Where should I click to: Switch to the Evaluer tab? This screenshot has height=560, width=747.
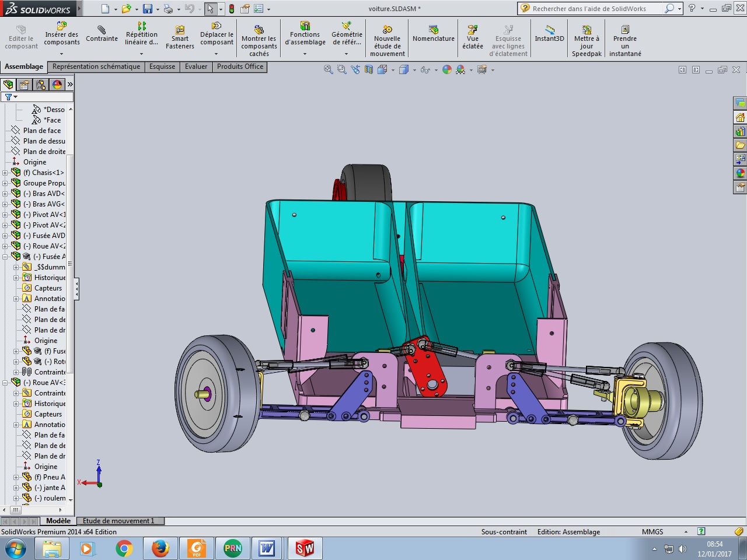click(x=196, y=66)
